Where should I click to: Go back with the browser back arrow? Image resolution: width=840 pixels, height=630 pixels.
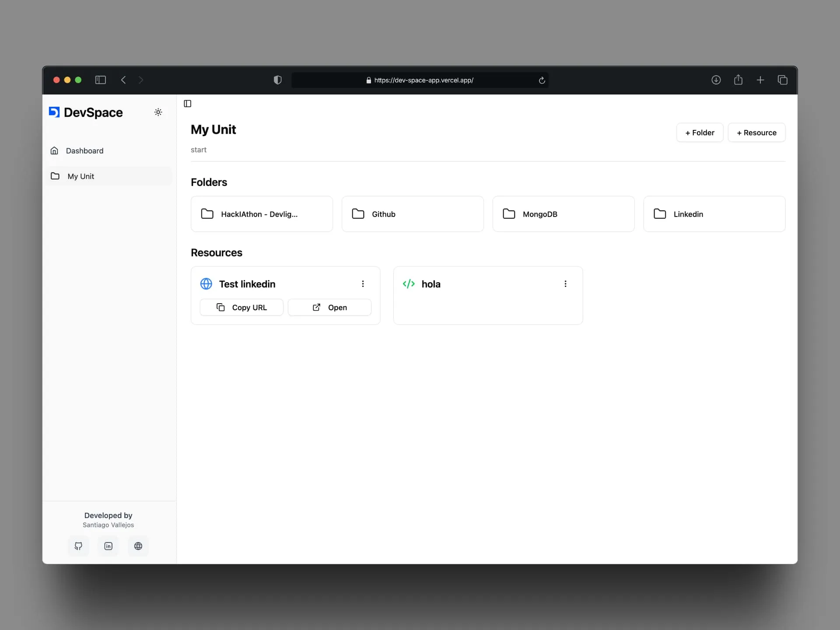tap(123, 80)
